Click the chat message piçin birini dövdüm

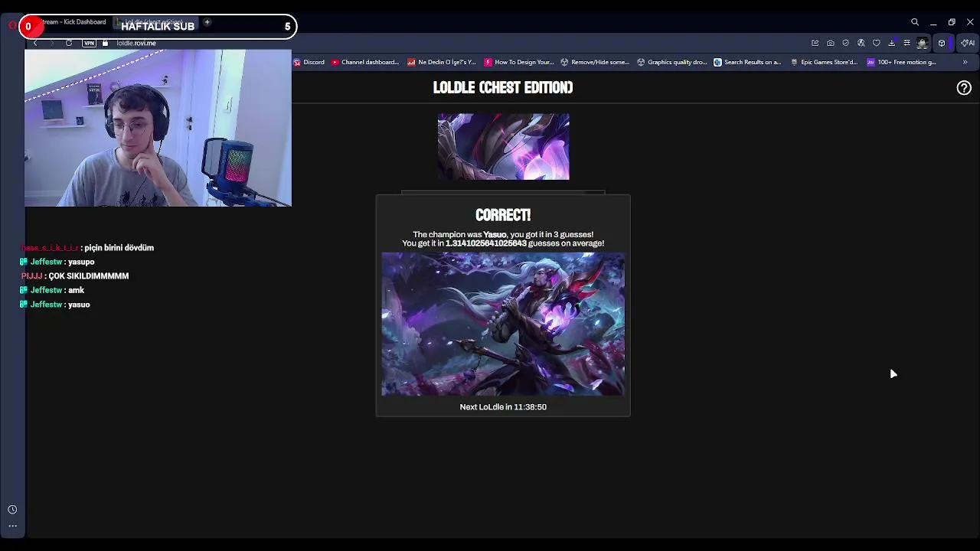click(119, 248)
